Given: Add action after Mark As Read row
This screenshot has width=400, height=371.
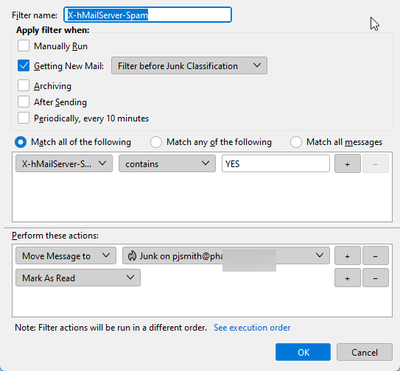Looking at the screenshot, I should [x=347, y=278].
